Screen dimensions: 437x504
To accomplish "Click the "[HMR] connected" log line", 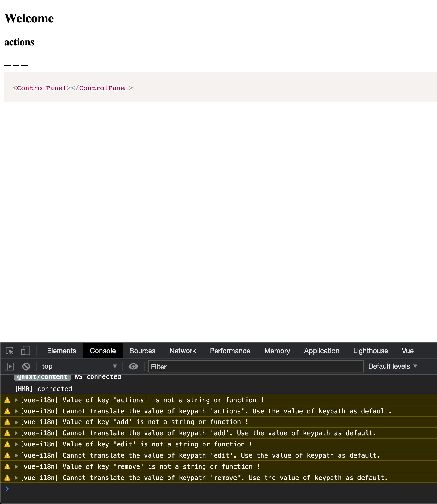I will coord(43,389).
